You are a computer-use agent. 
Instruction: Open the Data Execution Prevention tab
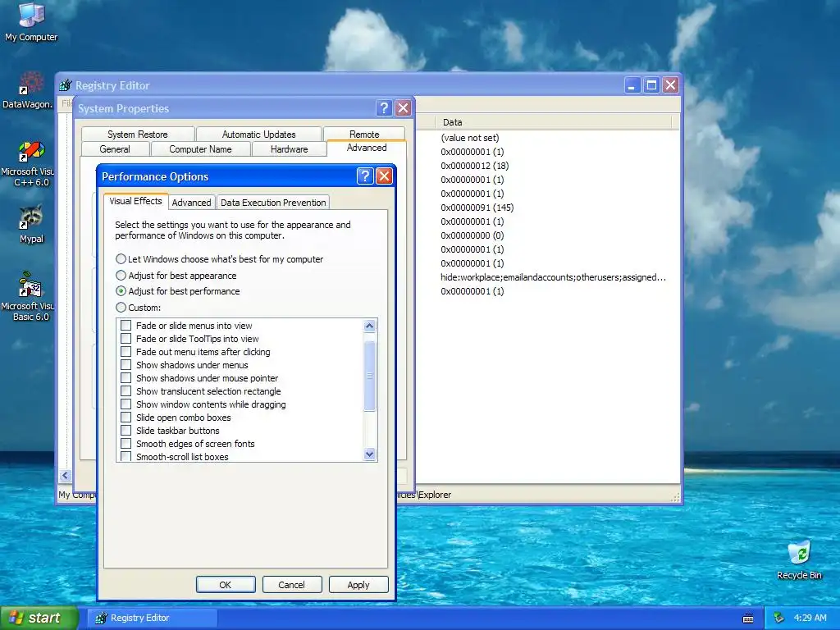(273, 203)
